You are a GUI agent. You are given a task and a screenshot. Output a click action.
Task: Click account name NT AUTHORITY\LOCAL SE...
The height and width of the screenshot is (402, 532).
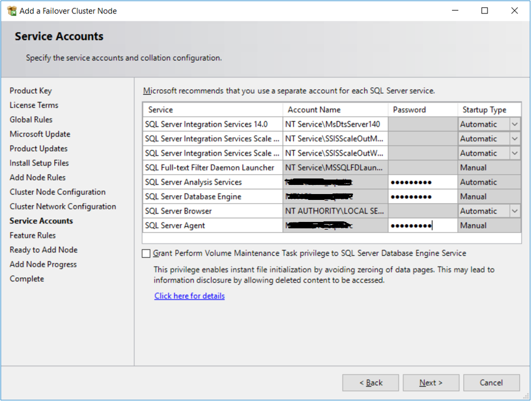click(x=335, y=211)
